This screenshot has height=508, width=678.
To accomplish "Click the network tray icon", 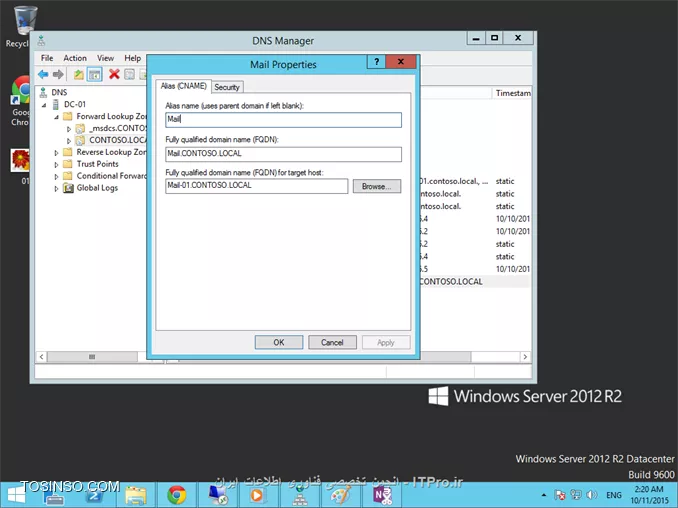I will click(x=576, y=495).
